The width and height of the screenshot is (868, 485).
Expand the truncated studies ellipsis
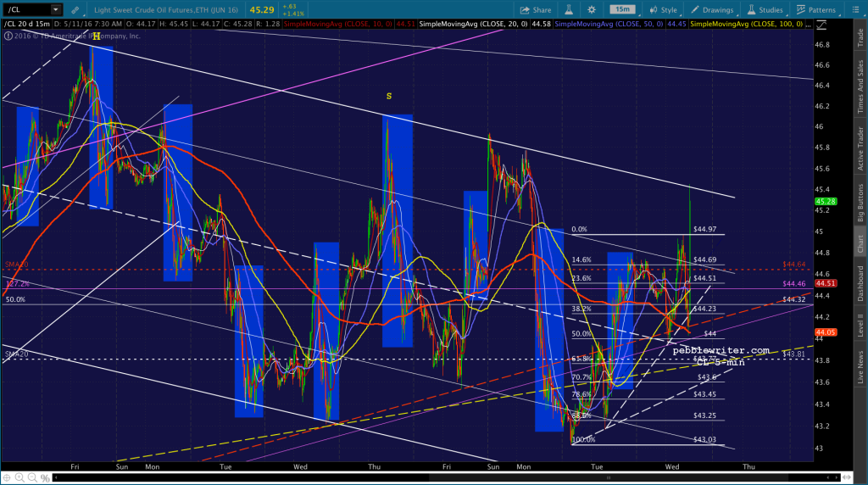pyautogui.click(x=809, y=25)
